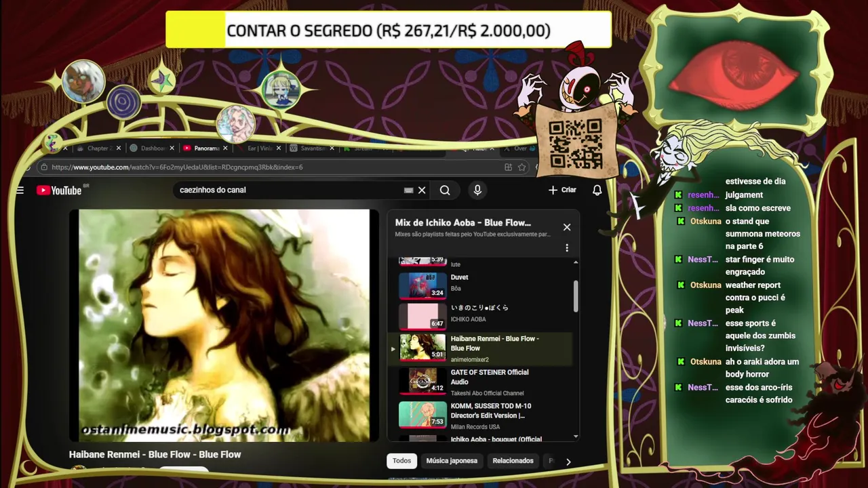Click chat message 'sla como escreve'
The height and width of the screenshot is (488, 868).
tap(757, 208)
